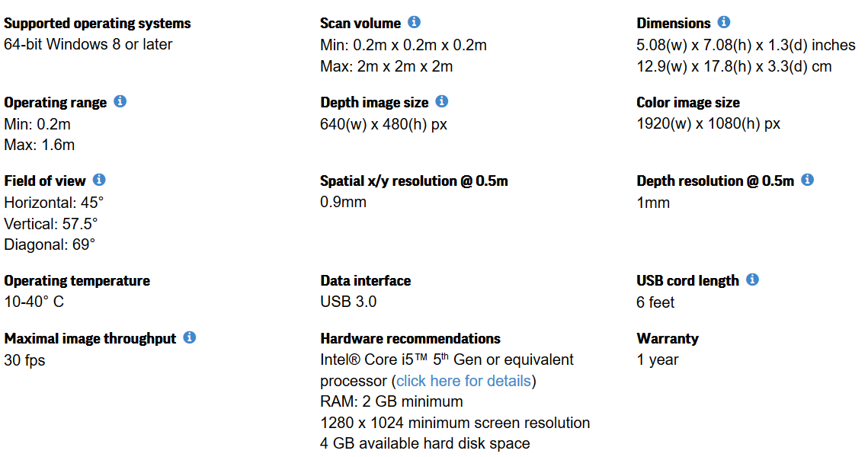868x457 pixels.
Task: Open the Dimensions info tooltip icon
Action: point(724,23)
